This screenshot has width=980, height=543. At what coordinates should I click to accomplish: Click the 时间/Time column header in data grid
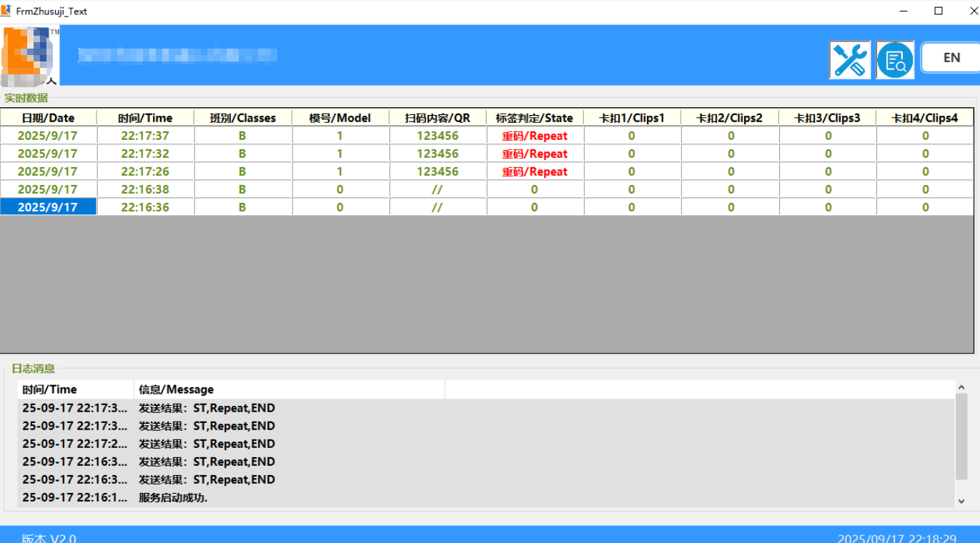tap(145, 118)
